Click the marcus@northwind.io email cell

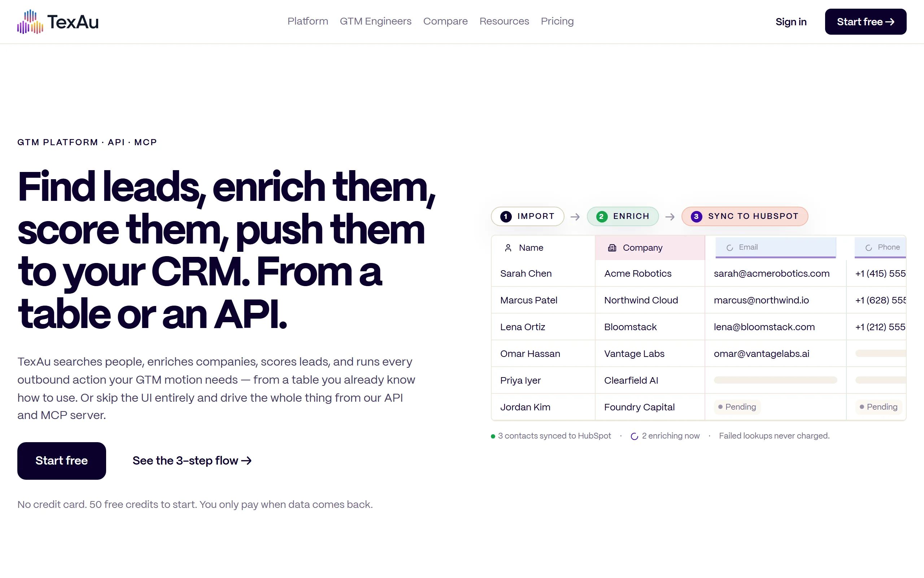pyautogui.click(x=775, y=300)
